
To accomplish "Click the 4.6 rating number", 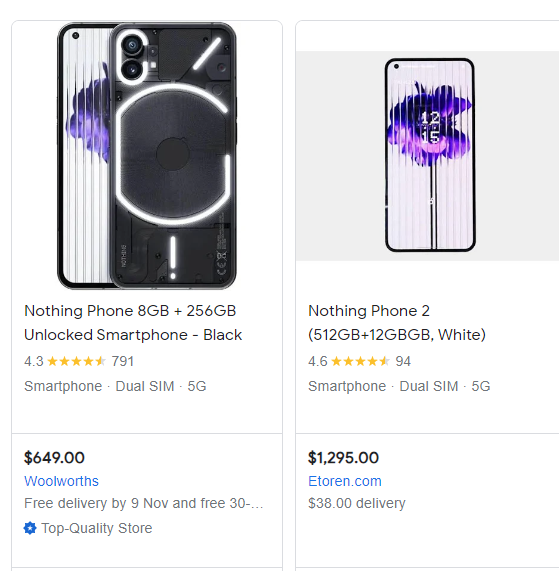I will [318, 361].
